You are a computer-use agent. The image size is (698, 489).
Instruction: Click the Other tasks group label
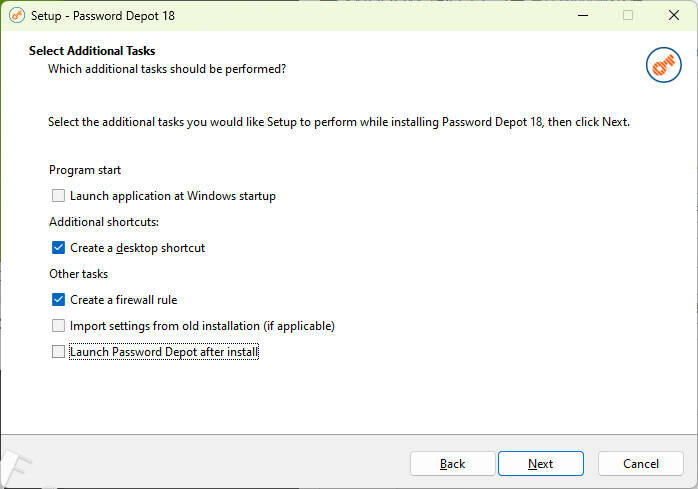click(x=79, y=274)
